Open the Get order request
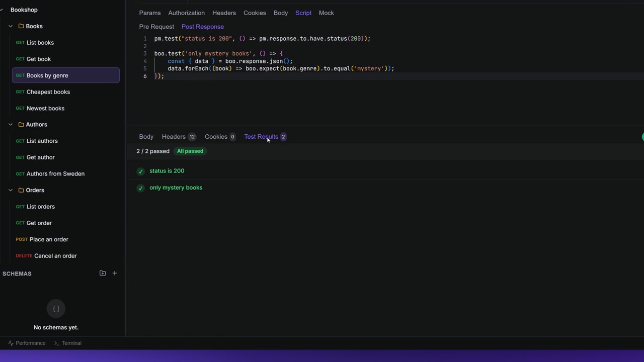The image size is (644, 362). pos(66,223)
